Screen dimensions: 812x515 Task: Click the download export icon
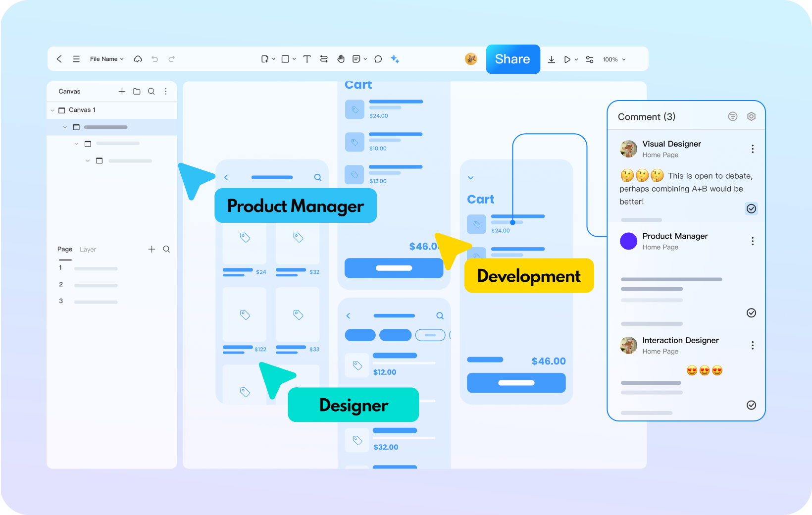[x=551, y=59]
